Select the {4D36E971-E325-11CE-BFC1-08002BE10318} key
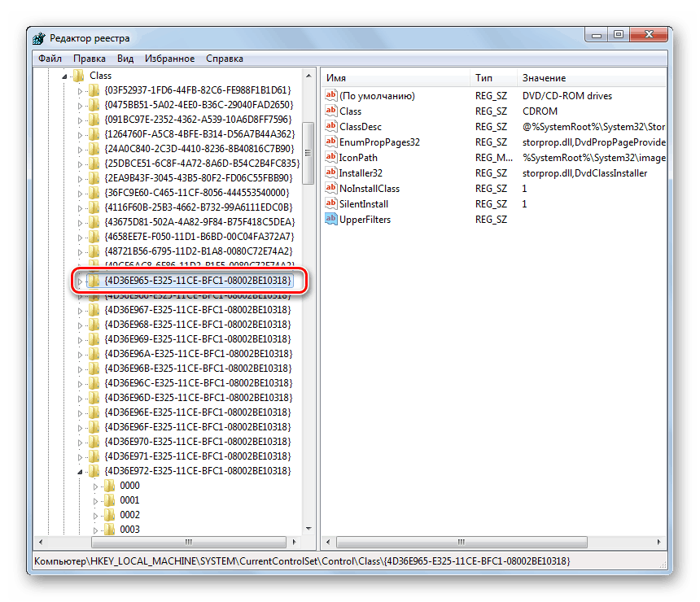 point(198,456)
